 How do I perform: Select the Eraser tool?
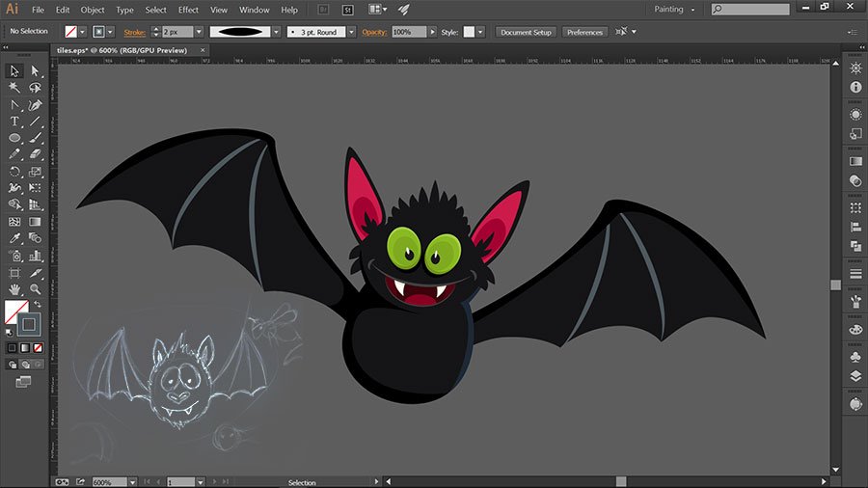click(35, 154)
